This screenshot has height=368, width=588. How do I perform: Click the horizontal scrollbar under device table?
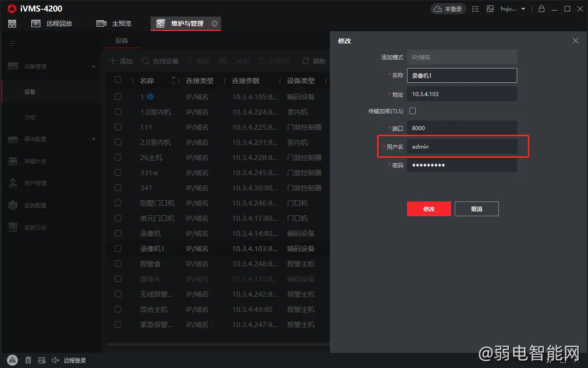coord(218,344)
